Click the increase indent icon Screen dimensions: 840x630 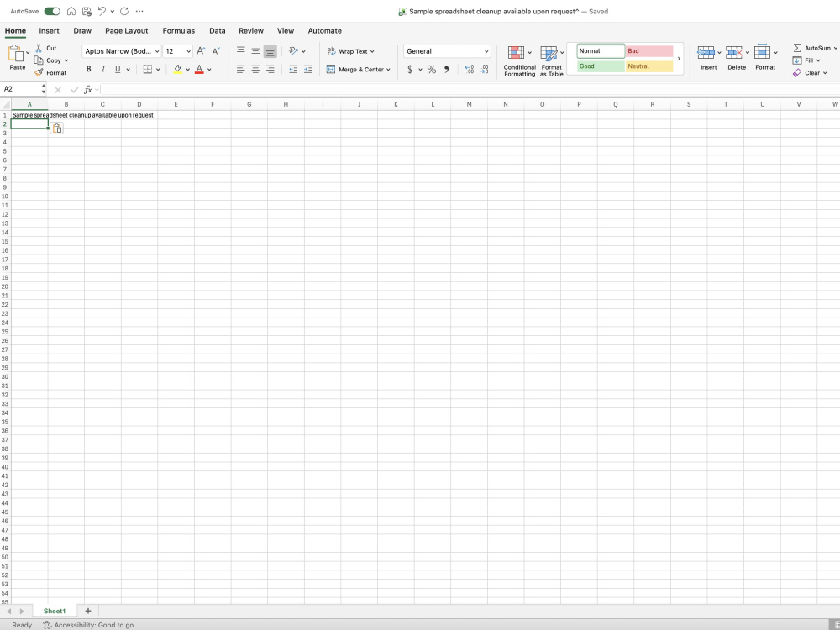point(308,69)
